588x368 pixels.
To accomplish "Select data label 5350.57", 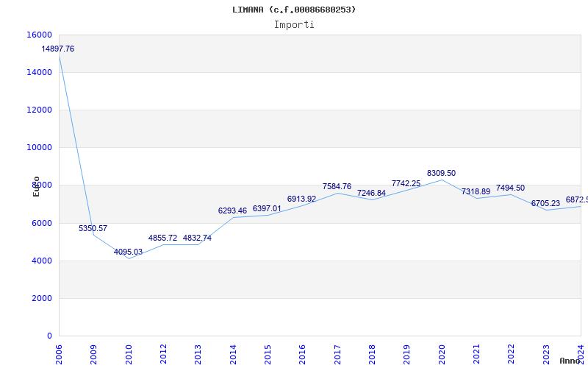I will pos(93,228).
